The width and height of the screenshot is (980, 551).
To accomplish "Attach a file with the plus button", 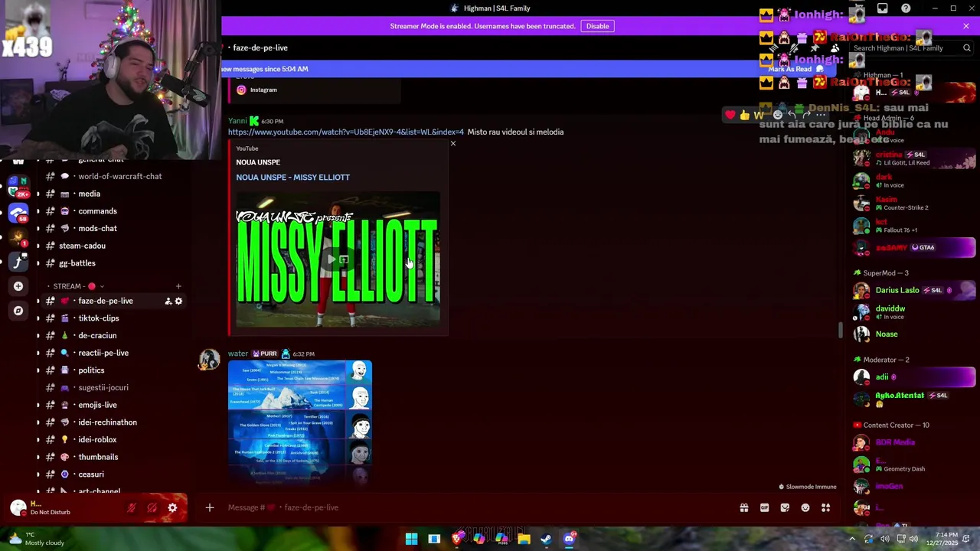I will (x=209, y=507).
